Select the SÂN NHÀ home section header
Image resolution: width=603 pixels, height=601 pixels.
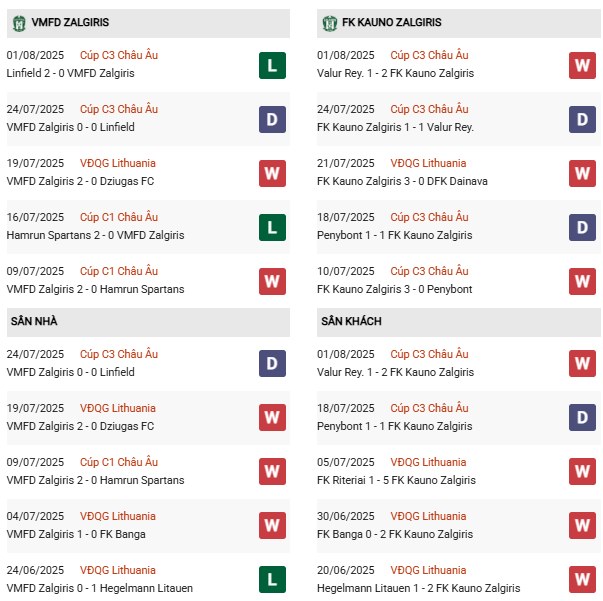click(35, 321)
